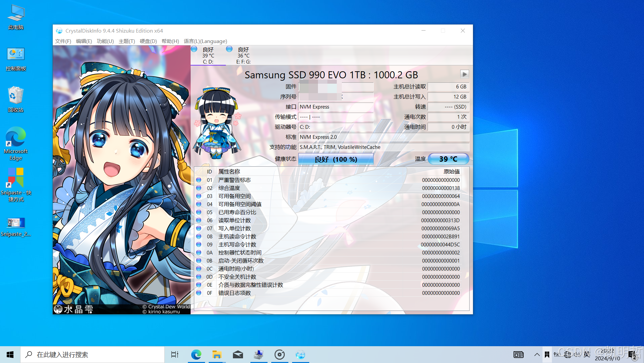Click the 原始值 column header
Screen dimensions: 644x363
(451, 171)
